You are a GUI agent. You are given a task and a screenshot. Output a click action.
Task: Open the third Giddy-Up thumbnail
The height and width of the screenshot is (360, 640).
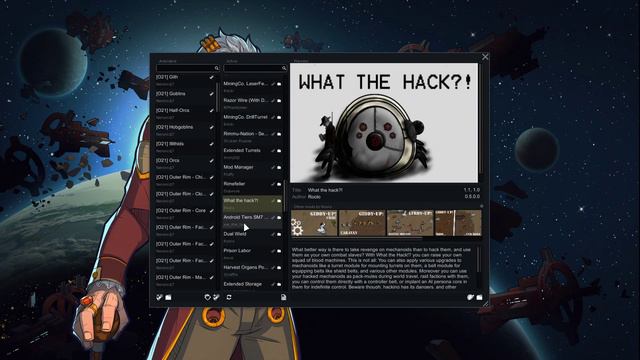pyautogui.click(x=410, y=223)
